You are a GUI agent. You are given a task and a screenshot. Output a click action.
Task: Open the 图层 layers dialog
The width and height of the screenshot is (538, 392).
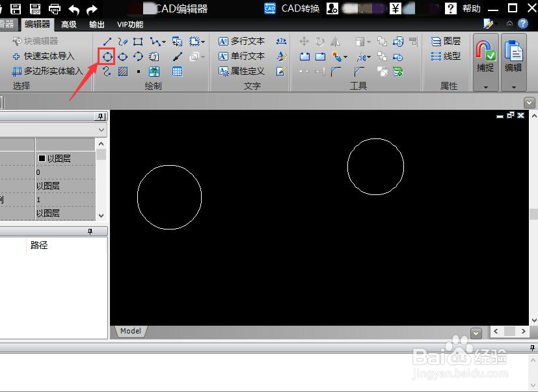pyautogui.click(x=446, y=41)
